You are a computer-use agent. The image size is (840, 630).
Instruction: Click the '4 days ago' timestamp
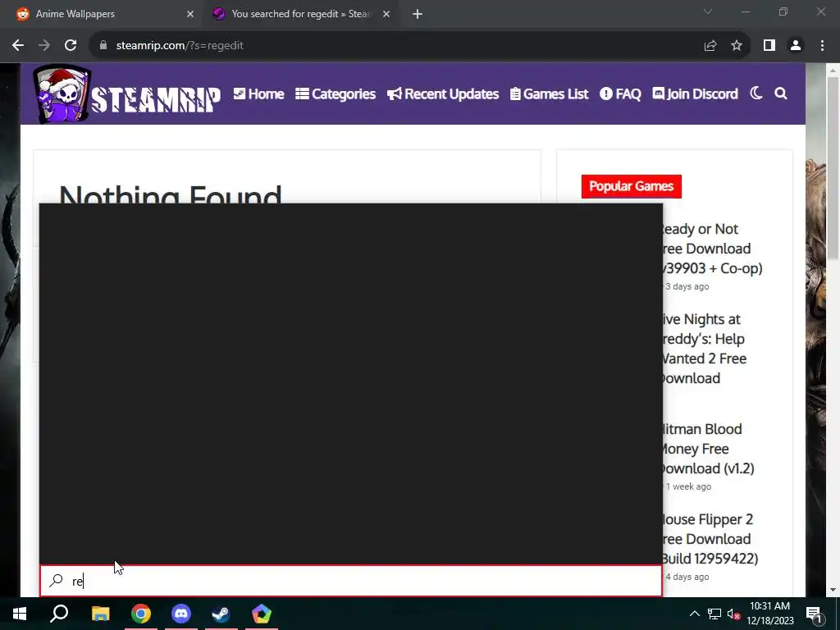tap(687, 577)
